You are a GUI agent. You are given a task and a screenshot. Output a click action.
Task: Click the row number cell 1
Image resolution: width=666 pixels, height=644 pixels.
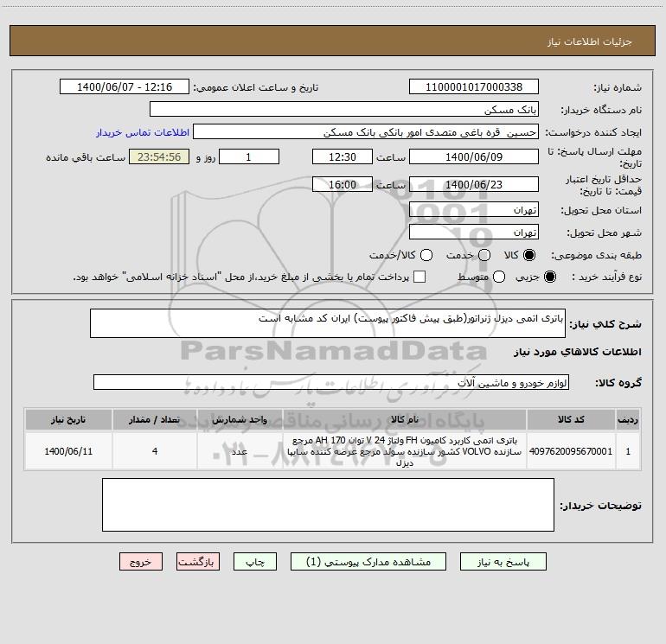click(x=628, y=451)
